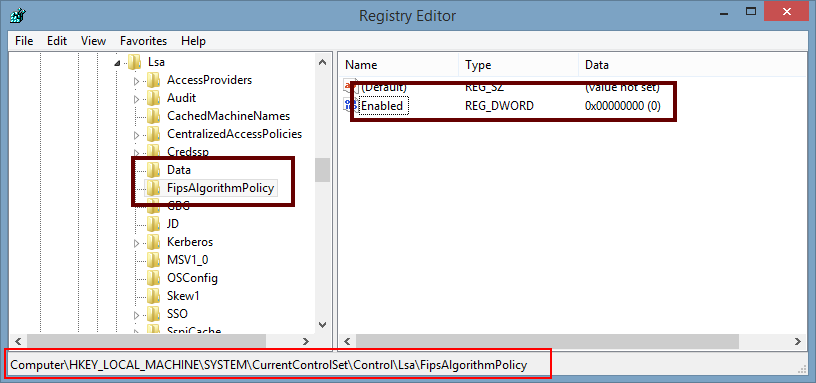816x383 pixels.
Task: Select the FipsAlgorithmPolicy key
Action: point(220,188)
